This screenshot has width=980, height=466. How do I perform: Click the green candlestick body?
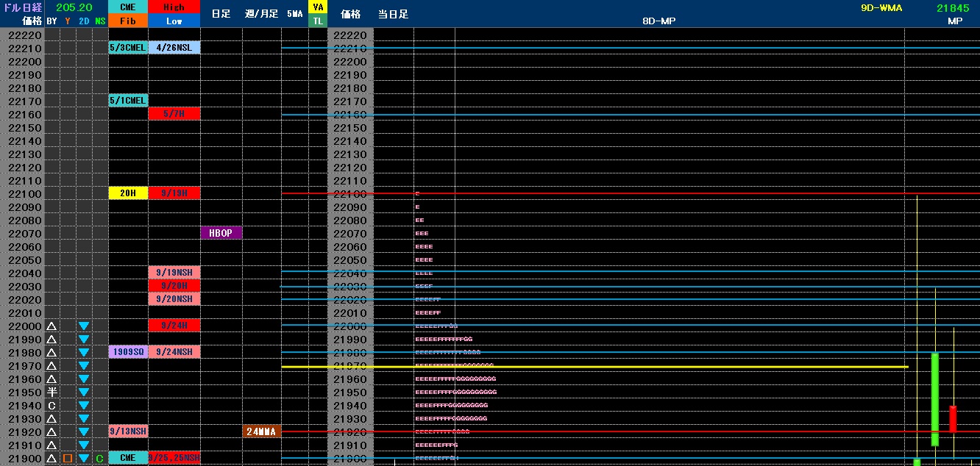click(935, 400)
